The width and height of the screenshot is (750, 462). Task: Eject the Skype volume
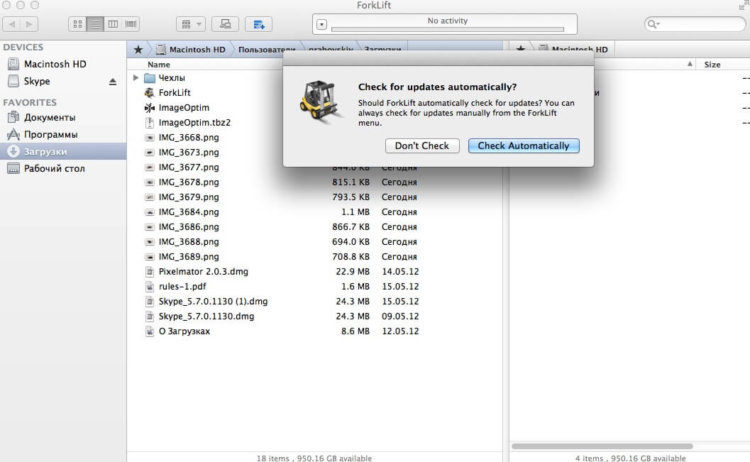112,82
